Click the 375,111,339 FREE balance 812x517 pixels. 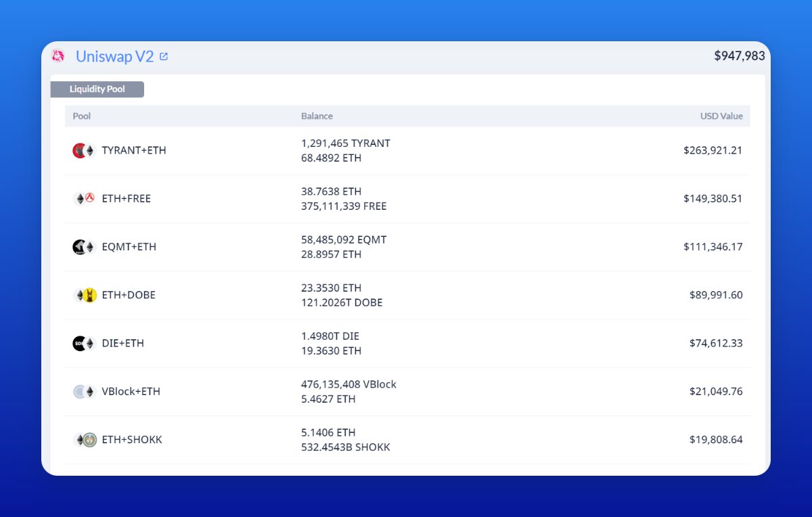[x=344, y=206]
